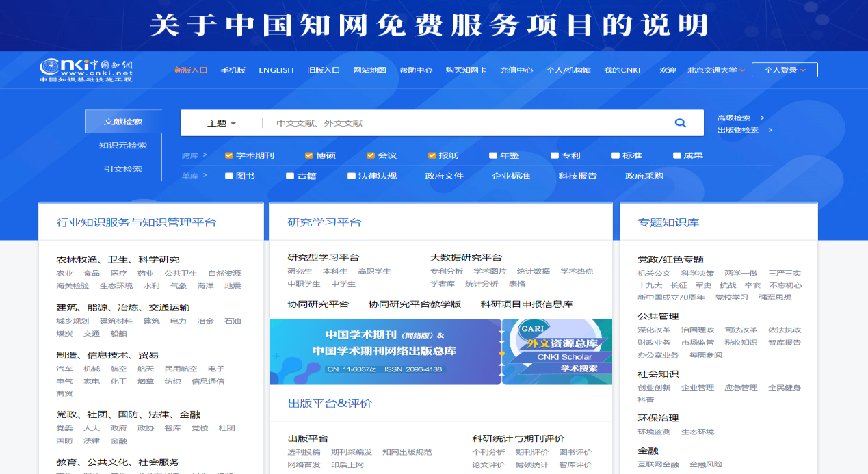This screenshot has height=474, width=868.
Task: Tick the 图书 single database checkbox
Action: (x=229, y=176)
